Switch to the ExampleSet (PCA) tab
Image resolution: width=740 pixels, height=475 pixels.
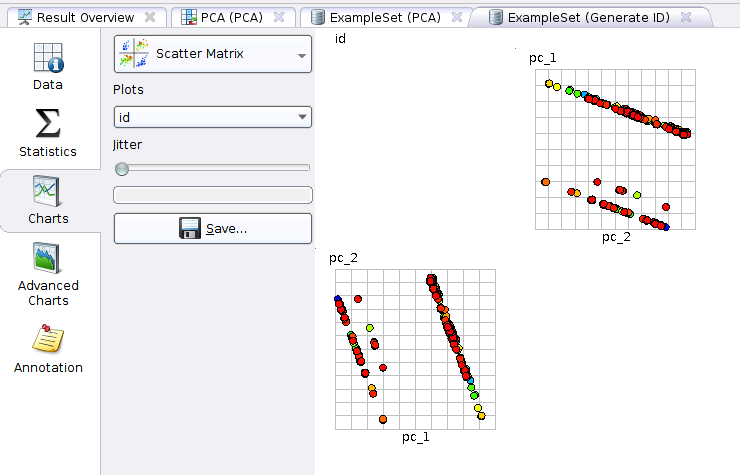point(384,17)
